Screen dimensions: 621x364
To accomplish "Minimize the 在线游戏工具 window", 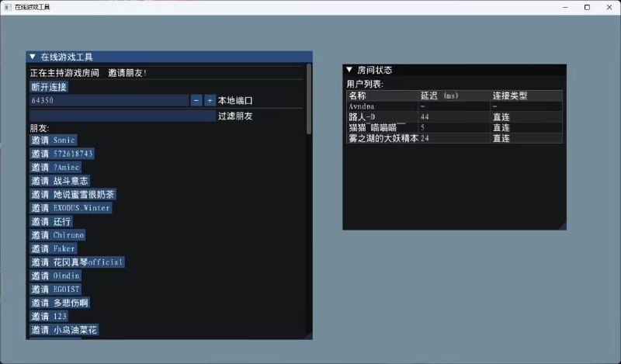I will click(x=565, y=7).
